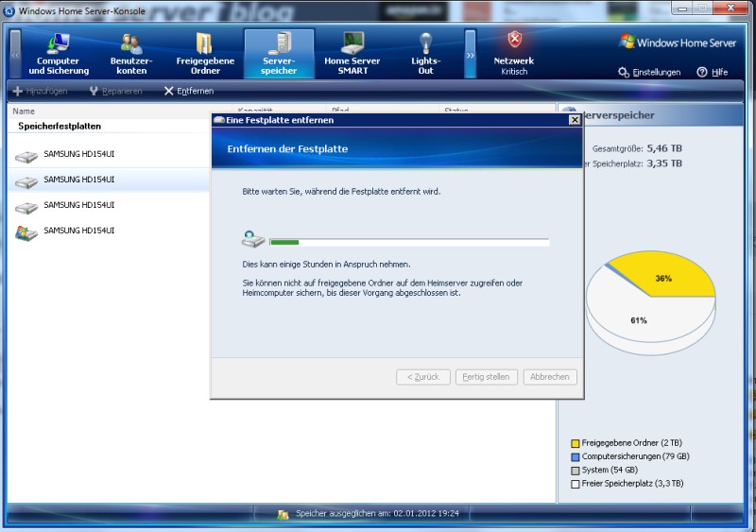The height and width of the screenshot is (532, 756).
Task: Click Windows Home Server logo
Action: (x=678, y=43)
